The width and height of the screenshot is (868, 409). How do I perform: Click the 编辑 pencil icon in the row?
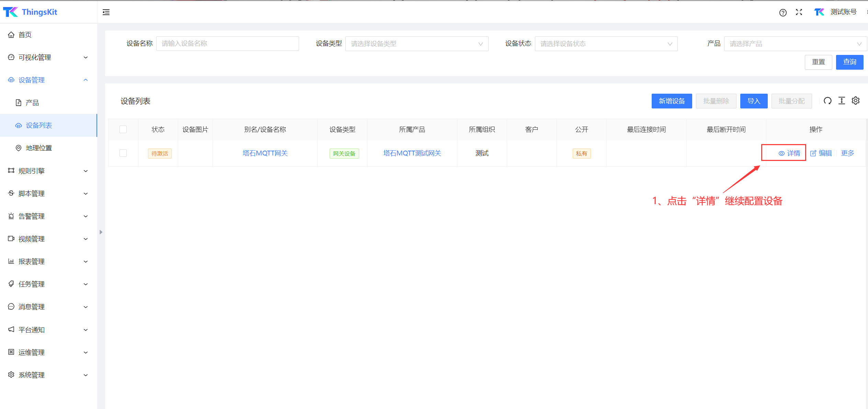tap(813, 153)
